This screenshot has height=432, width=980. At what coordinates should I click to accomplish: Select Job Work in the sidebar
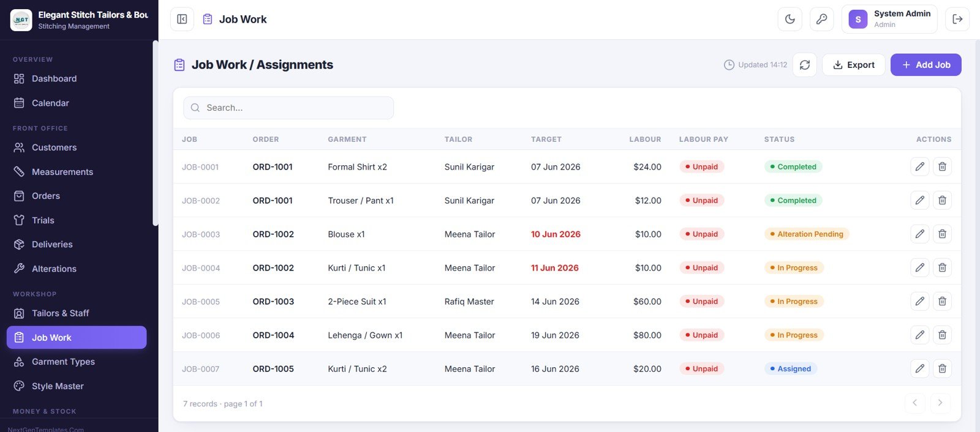[x=77, y=338]
